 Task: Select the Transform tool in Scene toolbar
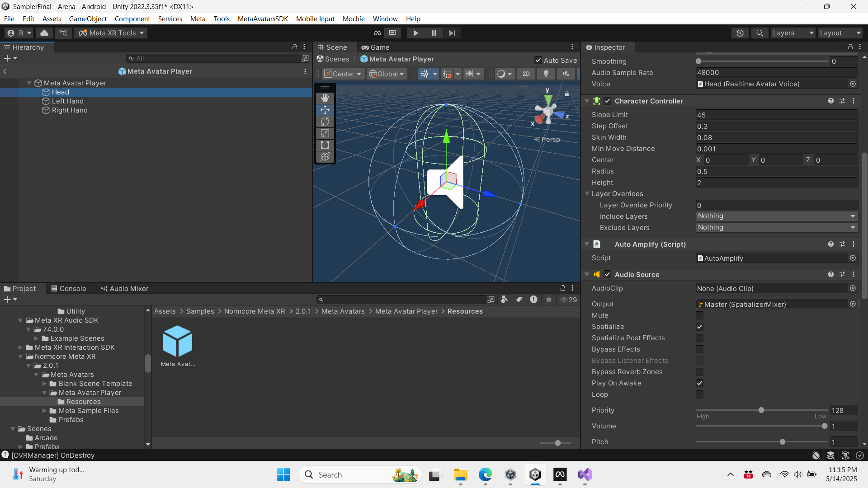click(x=325, y=157)
